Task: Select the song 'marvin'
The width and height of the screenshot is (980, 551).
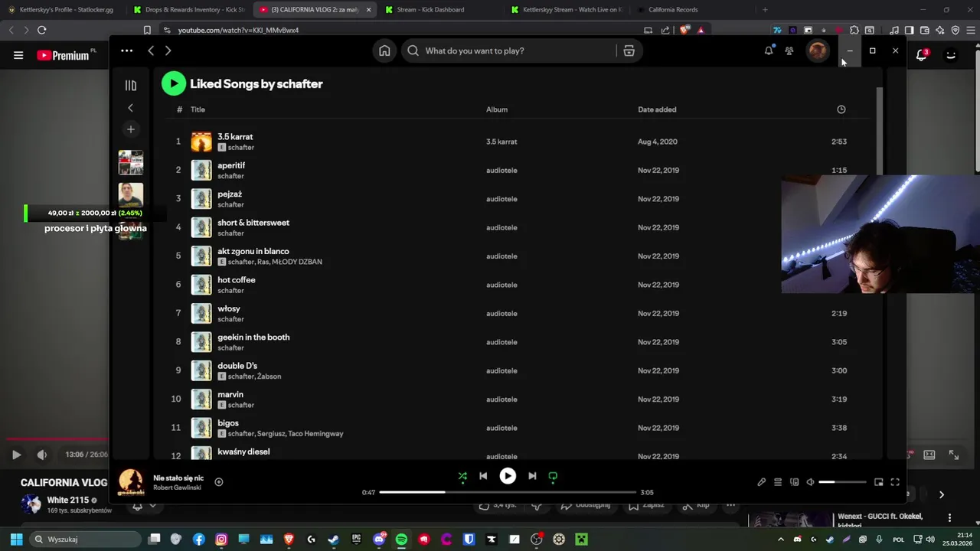Action: (230, 394)
